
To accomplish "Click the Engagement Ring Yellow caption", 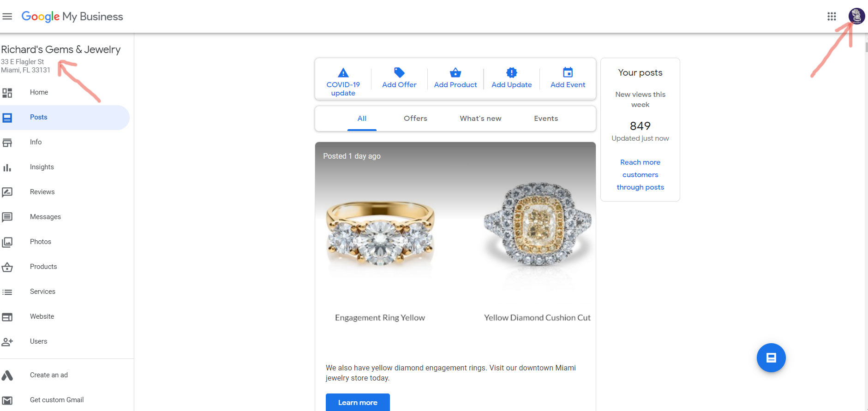I will pyautogui.click(x=380, y=318).
